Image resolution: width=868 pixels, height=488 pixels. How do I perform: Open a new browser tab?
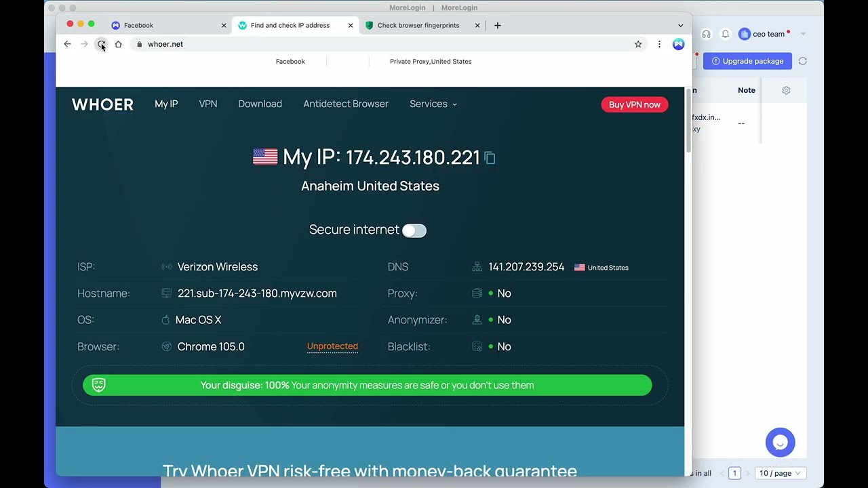[498, 25]
